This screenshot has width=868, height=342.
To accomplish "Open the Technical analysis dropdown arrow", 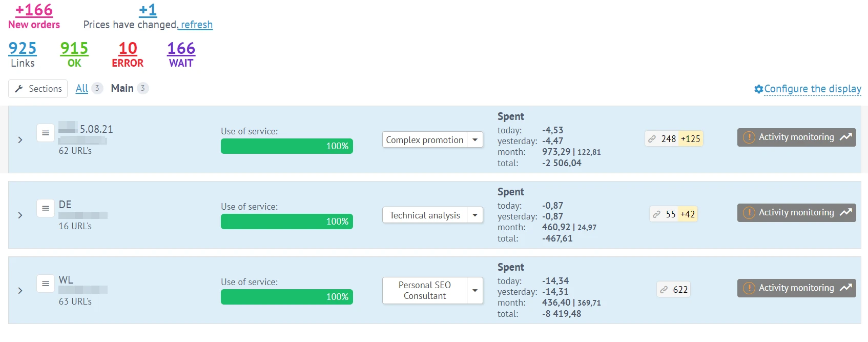I will coord(475,215).
